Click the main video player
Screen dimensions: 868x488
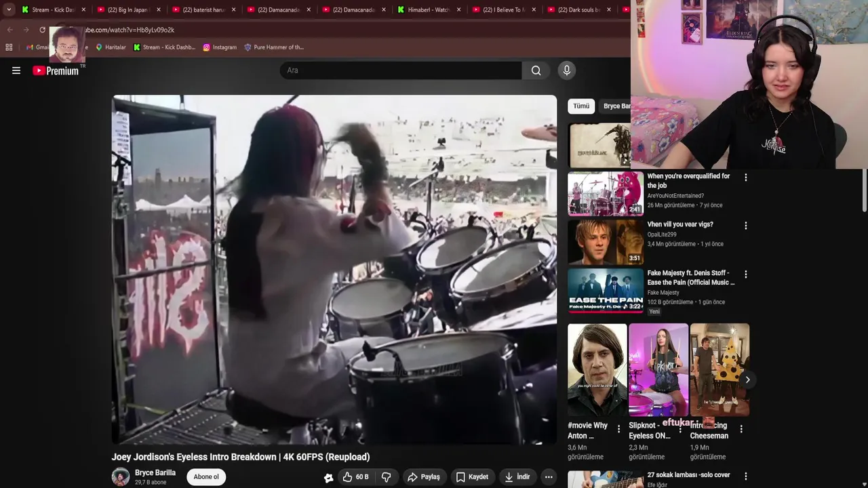tap(334, 270)
